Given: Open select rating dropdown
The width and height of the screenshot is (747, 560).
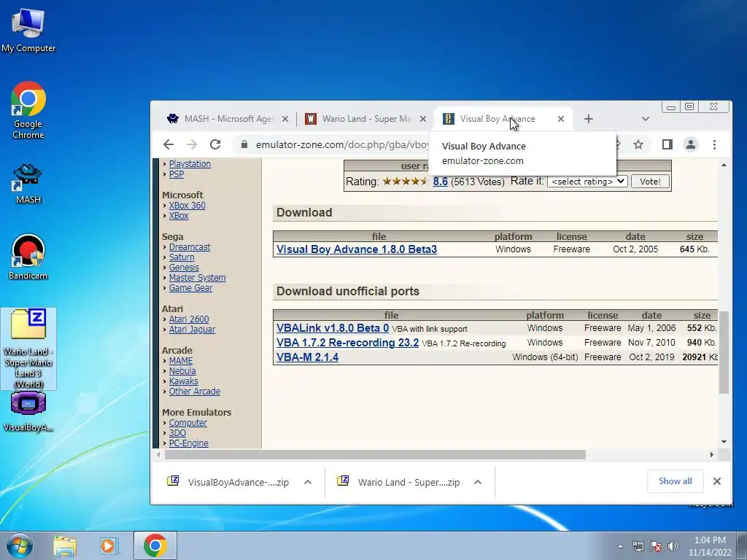Looking at the screenshot, I should tap(587, 182).
